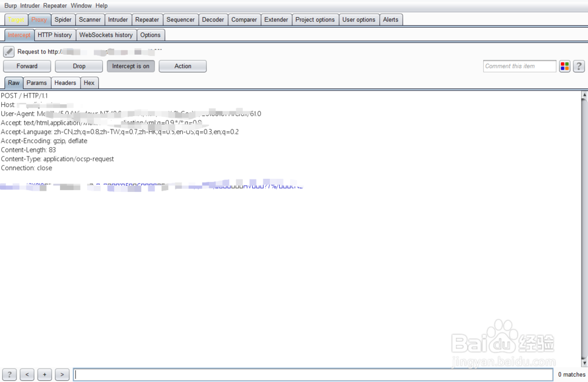This screenshot has width=588, height=382.
Task: Go to next search match button
Action: pos(62,374)
